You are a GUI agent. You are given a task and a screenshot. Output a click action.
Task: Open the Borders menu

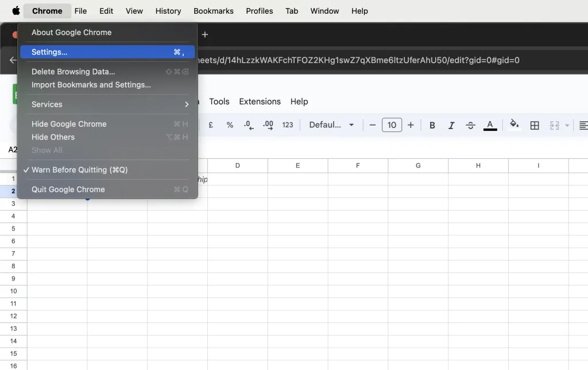coord(535,124)
